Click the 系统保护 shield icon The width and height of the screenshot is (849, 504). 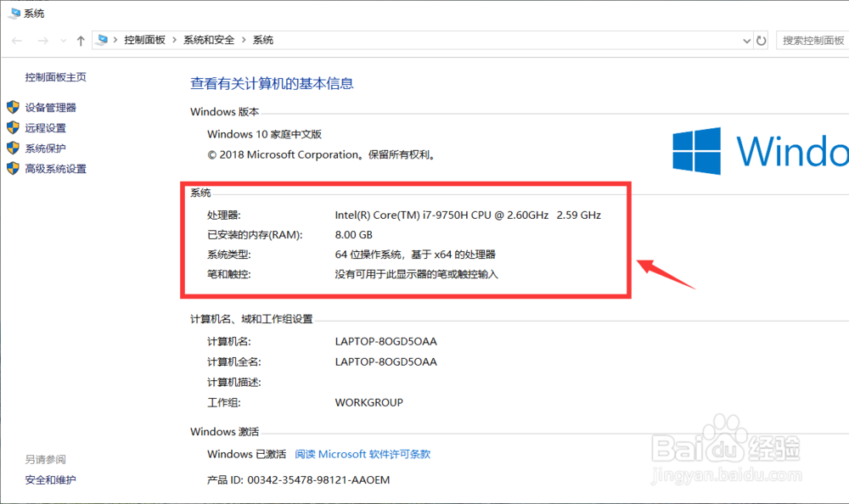click(12, 148)
